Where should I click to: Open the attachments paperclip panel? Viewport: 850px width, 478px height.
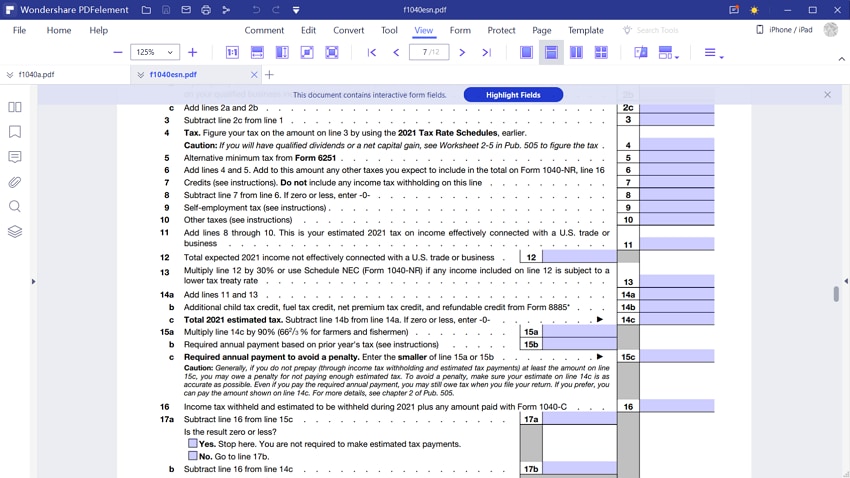pyautogui.click(x=15, y=182)
